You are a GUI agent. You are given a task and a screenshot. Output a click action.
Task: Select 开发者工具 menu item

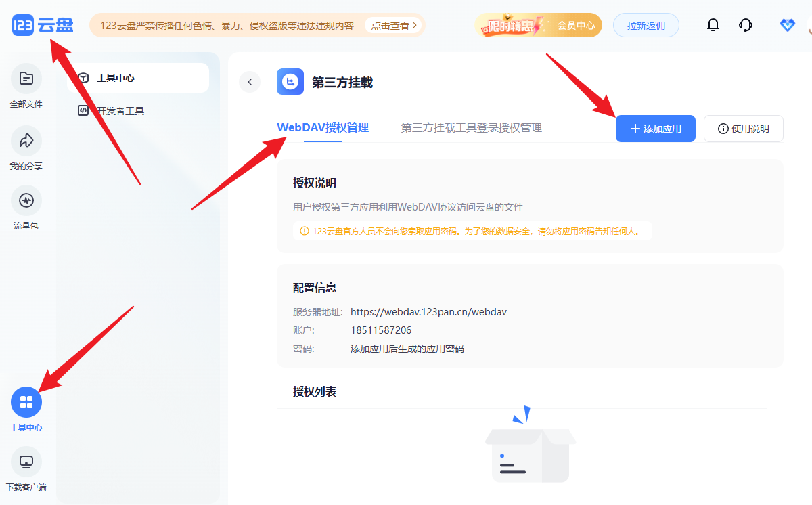click(x=120, y=111)
